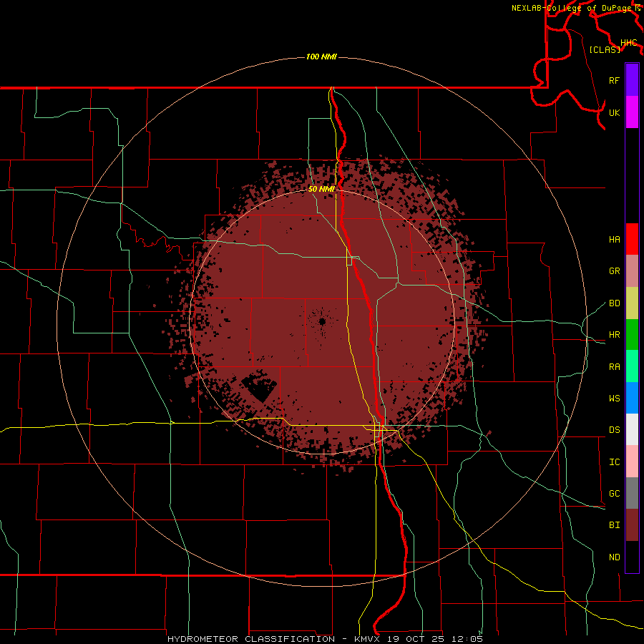The image size is (644, 644).
Task: Click the ND legend label text
Action: 614,557
